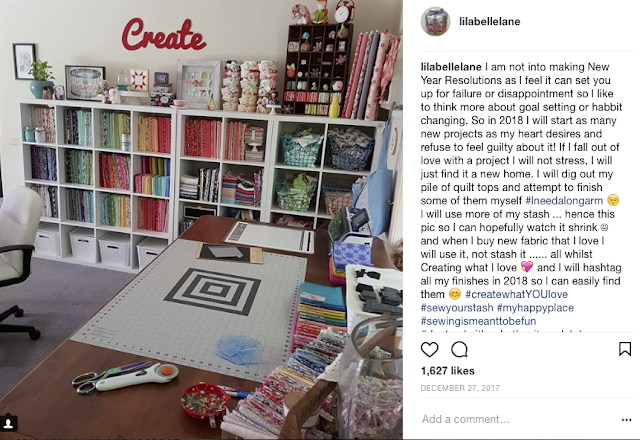Save post with bookmark icon
The width and height of the screenshot is (640, 440).
625,349
